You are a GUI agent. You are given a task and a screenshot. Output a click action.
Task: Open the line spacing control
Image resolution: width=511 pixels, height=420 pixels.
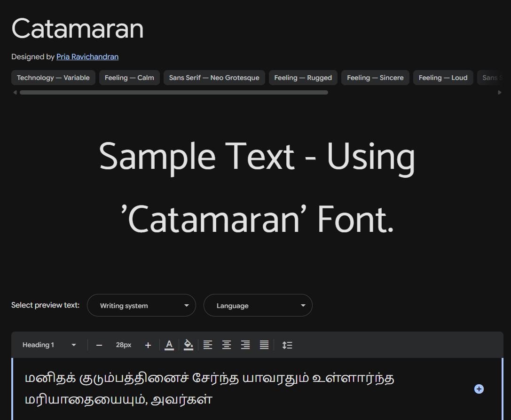click(287, 345)
